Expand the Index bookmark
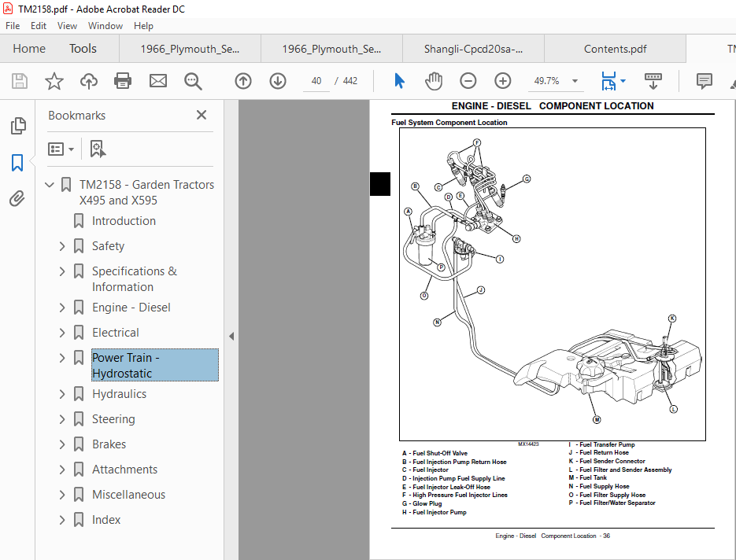The width and height of the screenshot is (736, 560). pos(62,520)
